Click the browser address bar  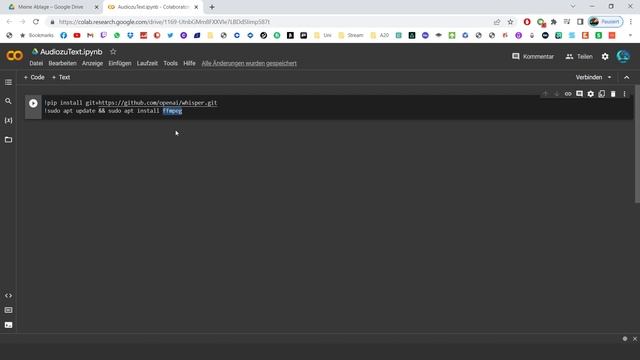[269, 22]
